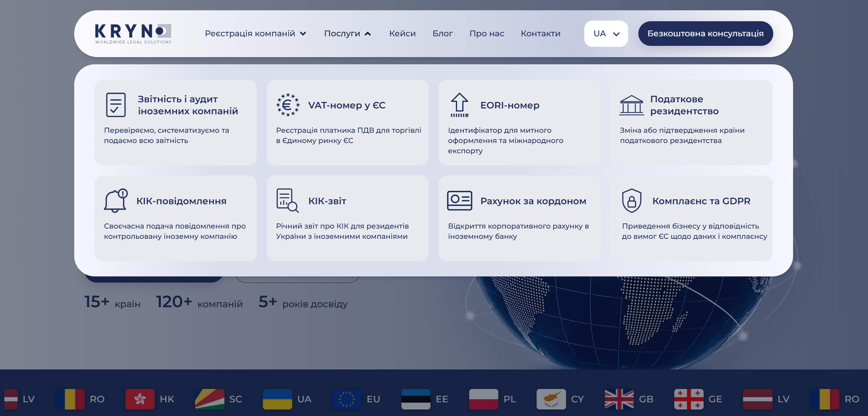868x416 pixels.
Task: Click the EU flag icon
Action: [347, 399]
